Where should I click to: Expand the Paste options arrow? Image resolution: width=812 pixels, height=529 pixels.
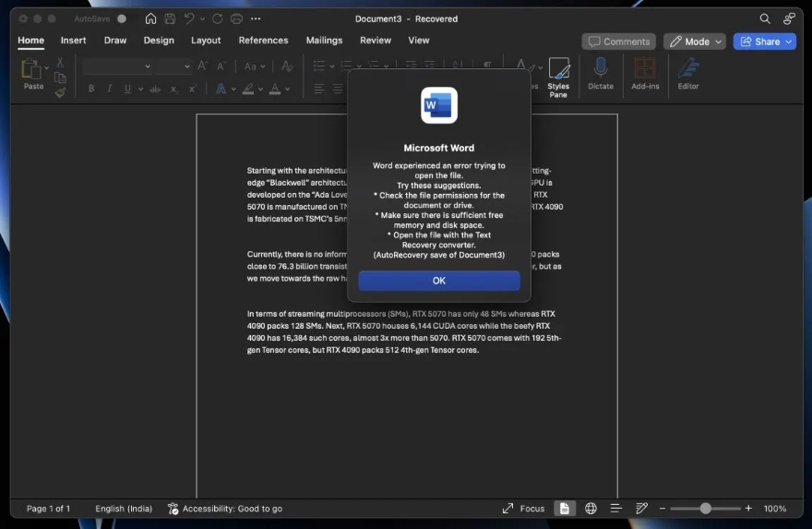47,68
